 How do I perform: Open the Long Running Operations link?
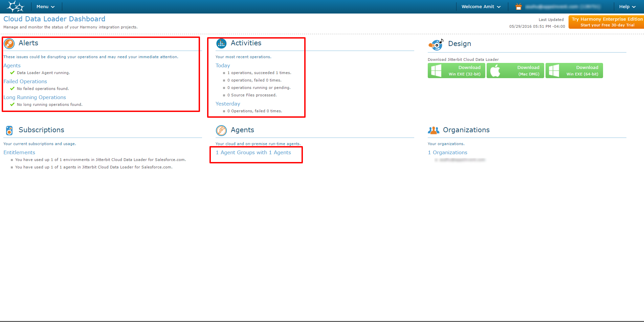pyautogui.click(x=35, y=97)
